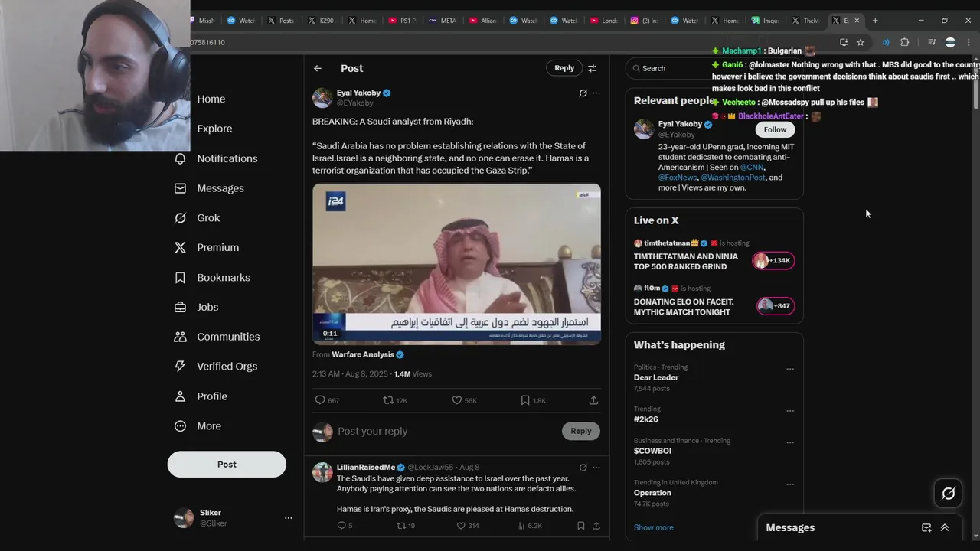Viewport: 980px width, 551px height.
Task: Follow Eyal Yakoby in Relevant people
Action: [x=775, y=130]
